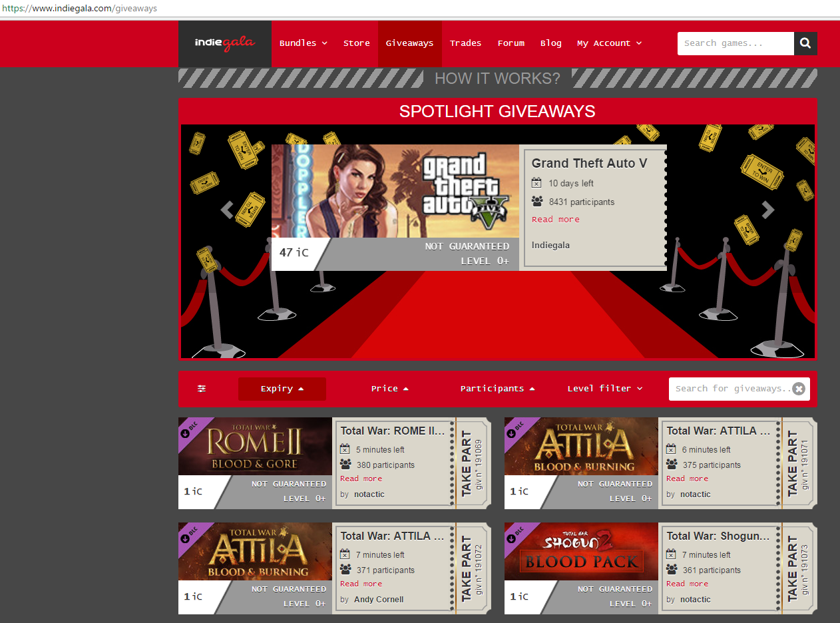This screenshot has width=840, height=623.
Task: Open the Bundles dropdown menu
Action: [304, 43]
